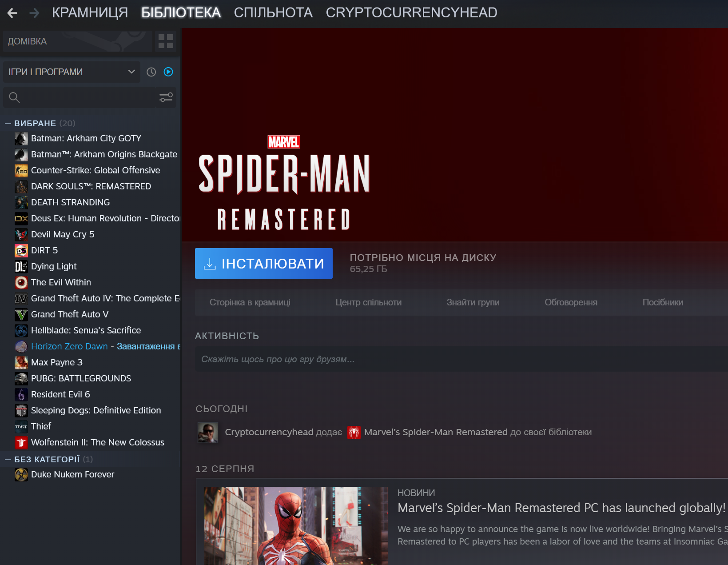The image size is (728, 565).
Task: Collapse the ВИБРАНЕ category
Action: 8,124
